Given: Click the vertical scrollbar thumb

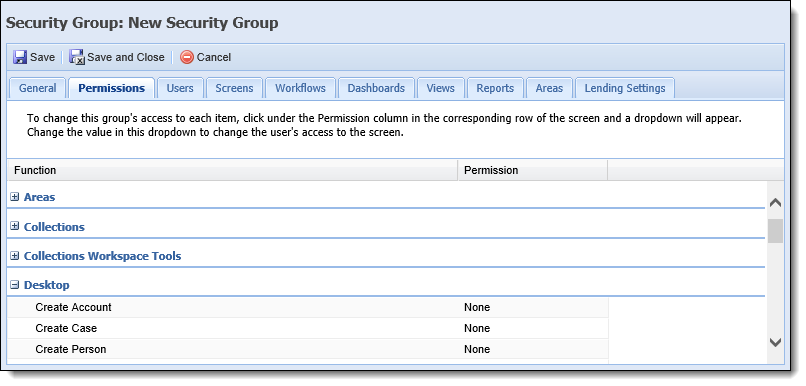Looking at the screenshot, I should click(775, 231).
